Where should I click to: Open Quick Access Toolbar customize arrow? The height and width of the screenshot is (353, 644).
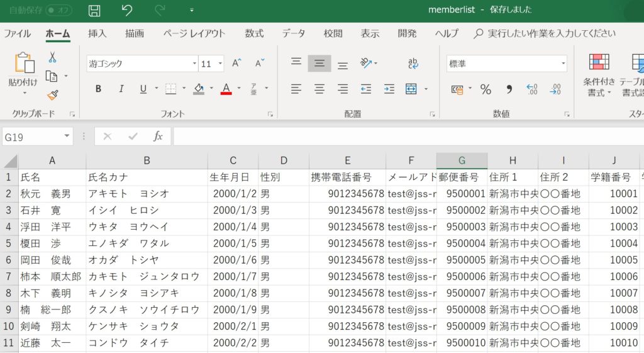click(191, 10)
